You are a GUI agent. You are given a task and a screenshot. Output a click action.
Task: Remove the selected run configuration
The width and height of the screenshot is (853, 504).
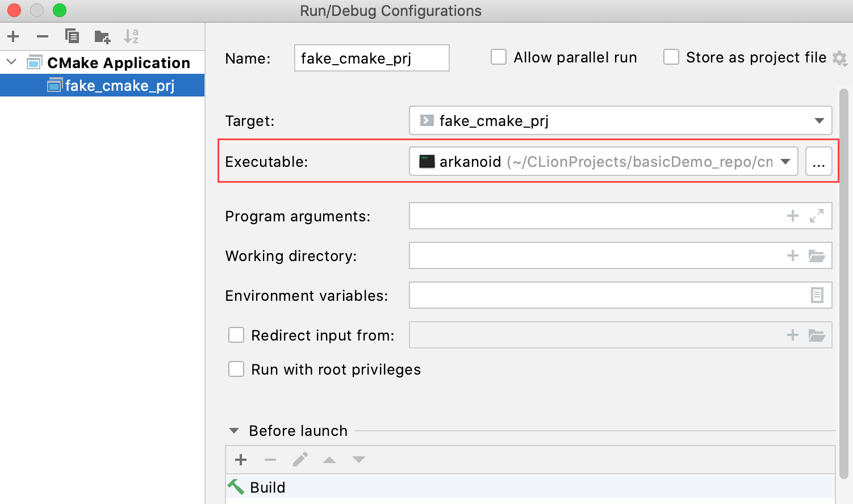(x=42, y=36)
